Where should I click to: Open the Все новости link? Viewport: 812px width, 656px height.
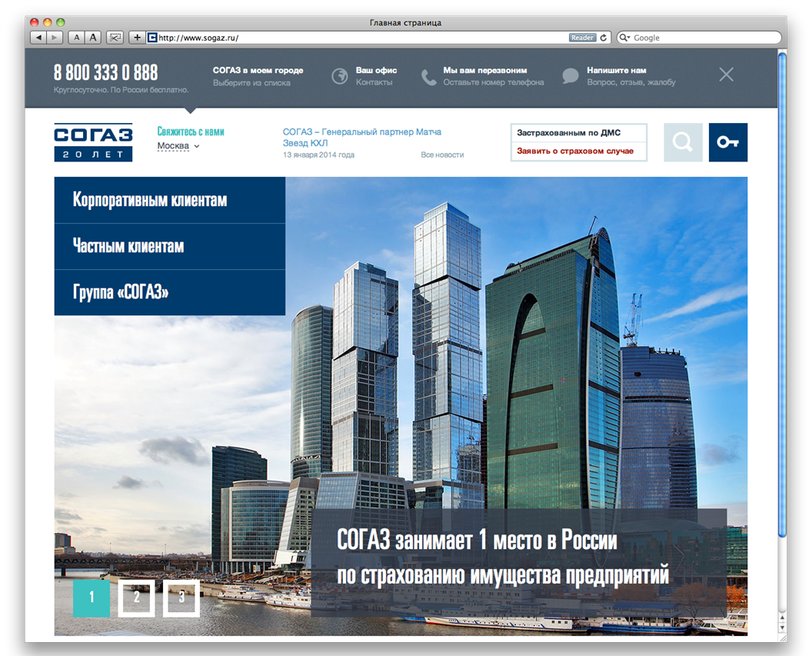click(x=442, y=155)
